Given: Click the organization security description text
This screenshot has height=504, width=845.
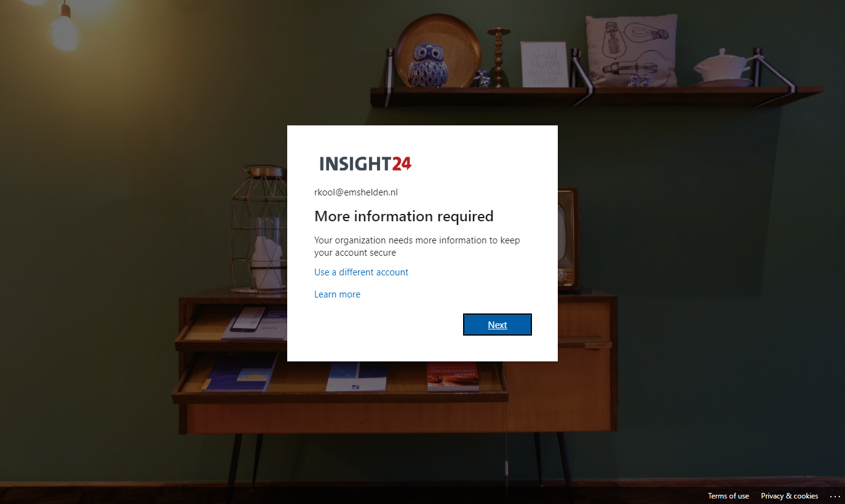Looking at the screenshot, I should pyautogui.click(x=417, y=246).
